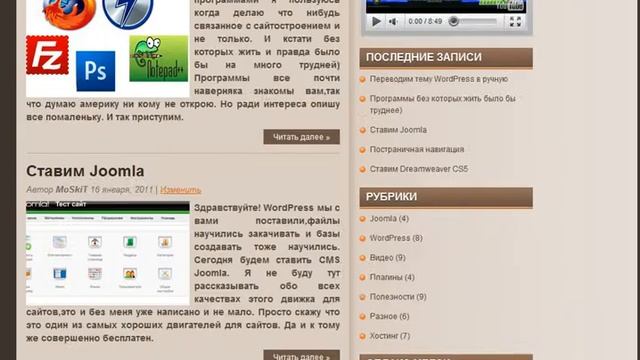Click the Notepad++ chameleon logo
Screen dimensions: 640x360
point(159,58)
